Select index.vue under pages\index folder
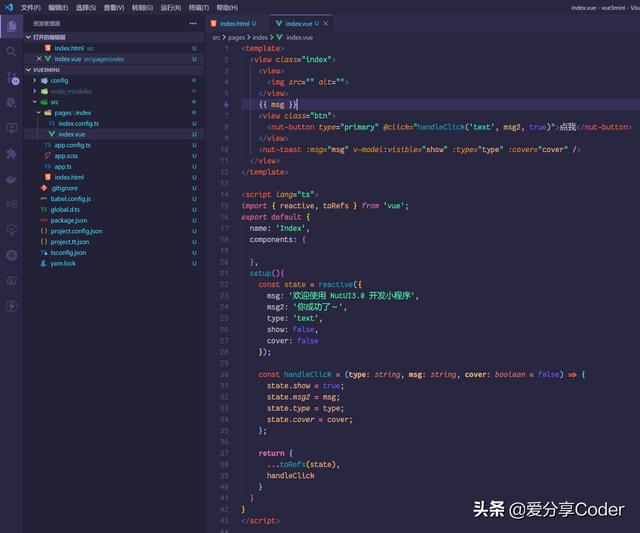This screenshot has width=640, height=533. pyautogui.click(x=114, y=134)
